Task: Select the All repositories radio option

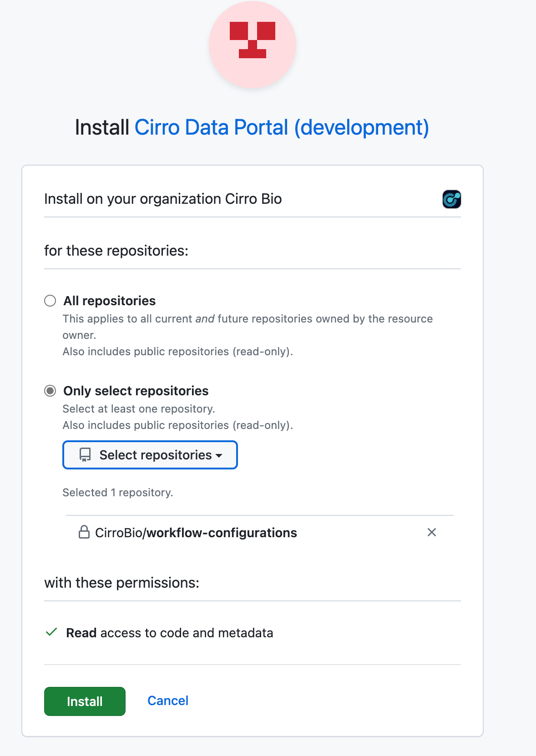Action: pyautogui.click(x=50, y=301)
